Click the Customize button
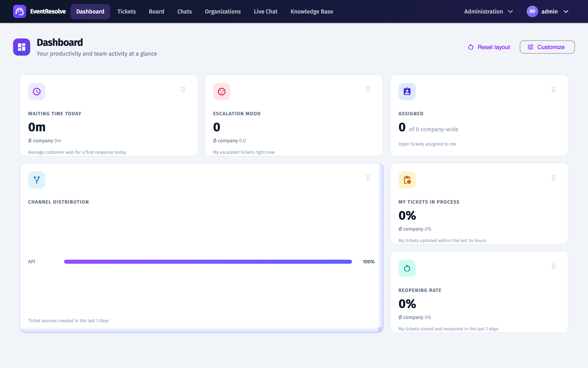This screenshot has height=368, width=588. 547,47
